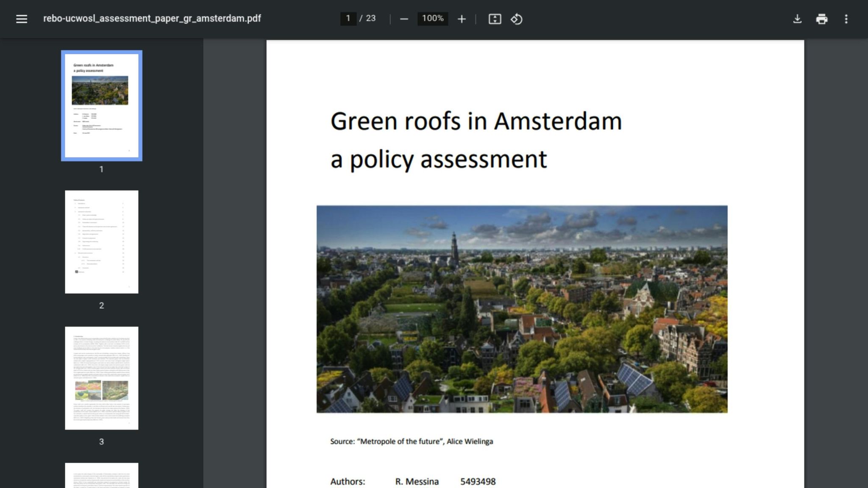Click the total page count '/ 23'

367,18
